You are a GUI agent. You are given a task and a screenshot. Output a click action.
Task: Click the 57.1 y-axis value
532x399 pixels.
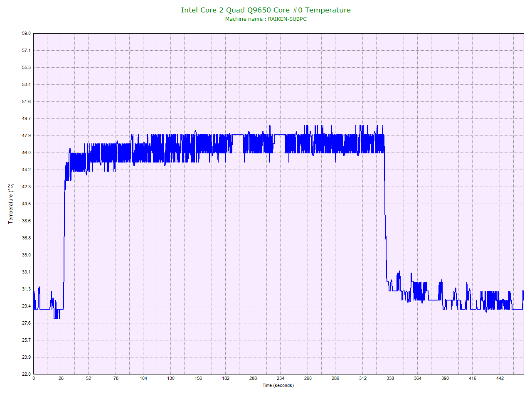[x=26, y=50]
